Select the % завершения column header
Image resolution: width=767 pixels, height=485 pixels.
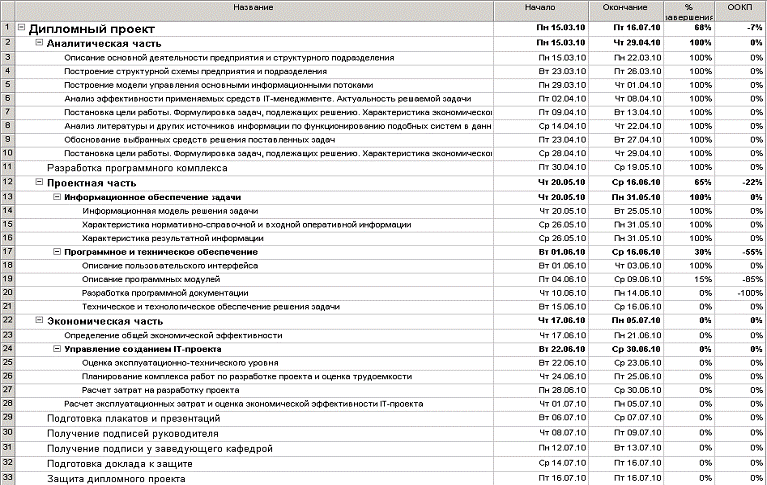[688, 10]
